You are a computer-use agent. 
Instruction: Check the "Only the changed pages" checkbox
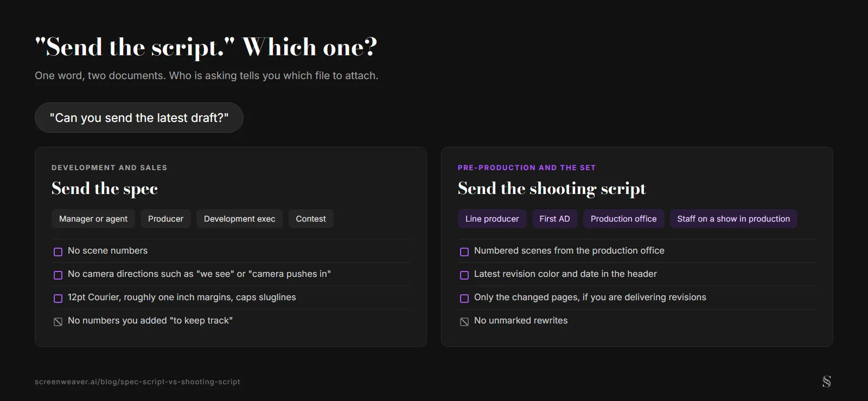(x=464, y=298)
